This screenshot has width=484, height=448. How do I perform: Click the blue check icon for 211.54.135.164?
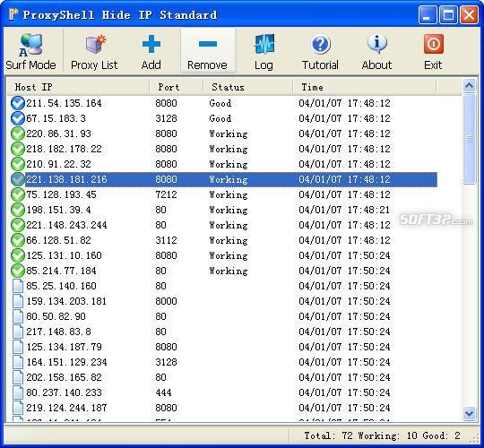(18, 103)
